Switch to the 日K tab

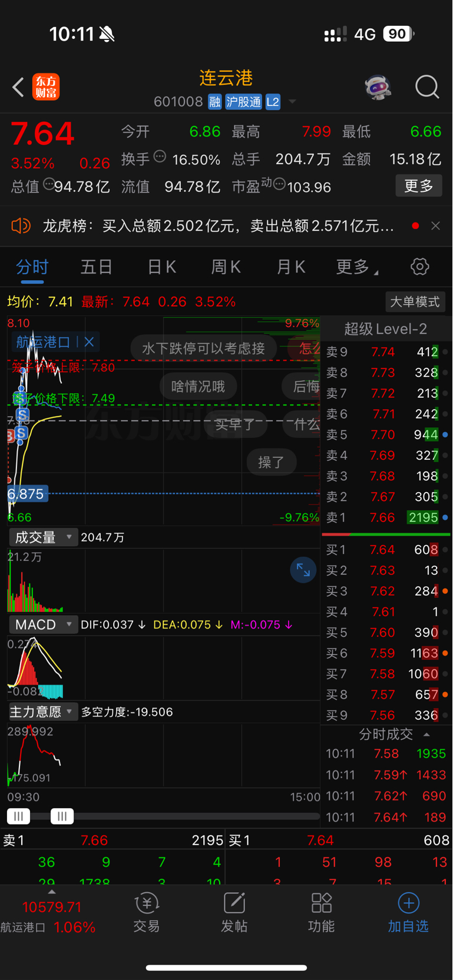coord(161,267)
